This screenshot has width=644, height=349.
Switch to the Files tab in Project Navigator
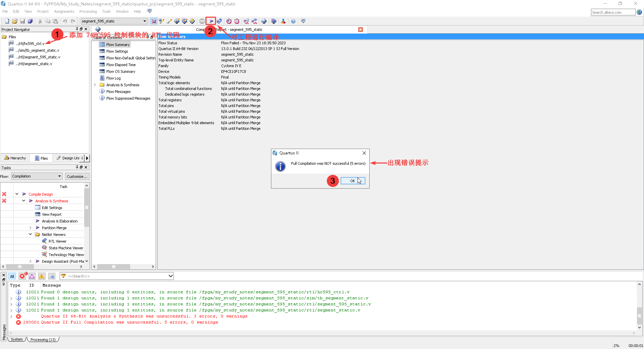pyautogui.click(x=41, y=158)
